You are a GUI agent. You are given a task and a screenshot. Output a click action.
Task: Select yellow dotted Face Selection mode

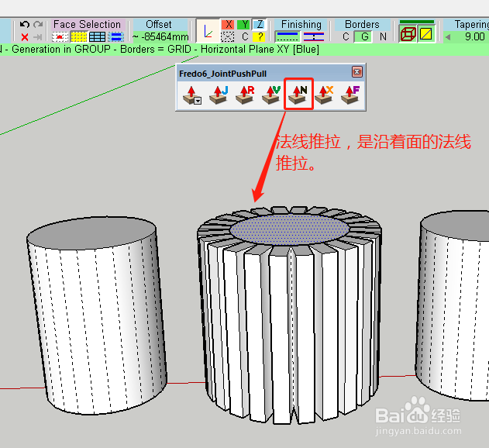(79, 37)
